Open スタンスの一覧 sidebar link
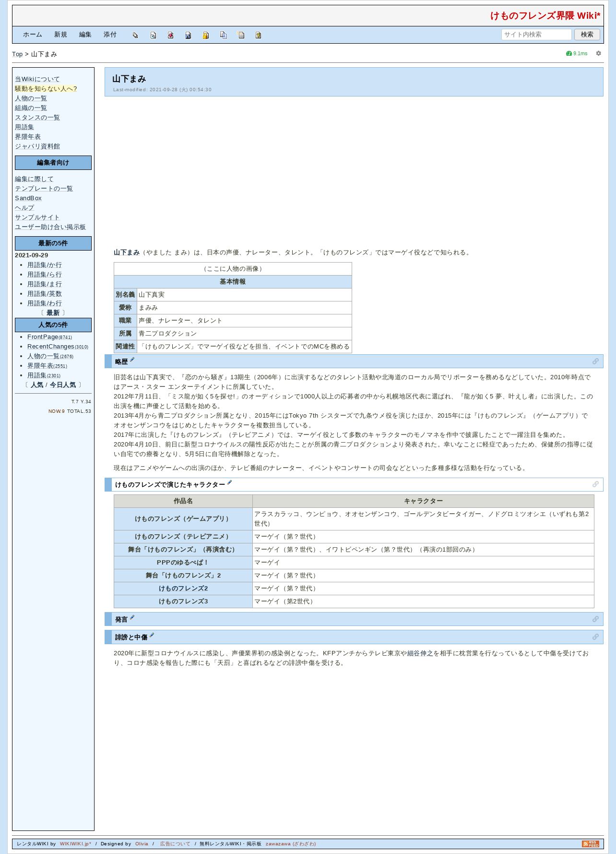The width and height of the screenshot is (616, 854). (x=37, y=118)
